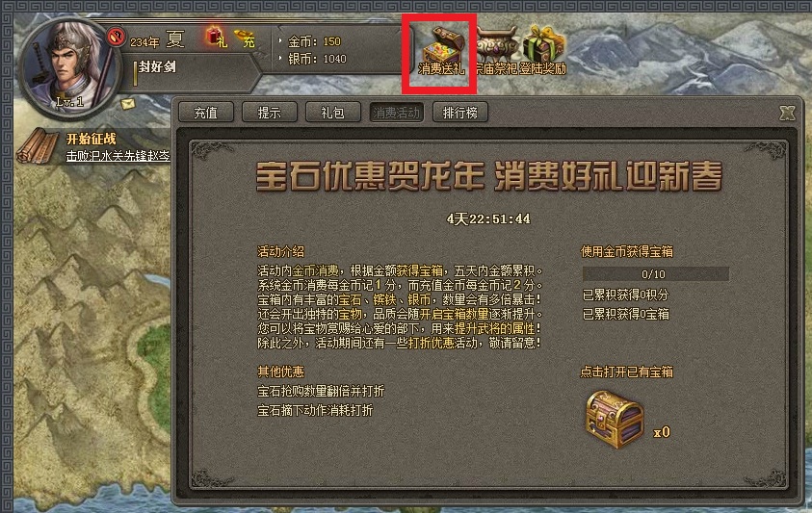Viewport: 812px width, 513px height.
Task: Click the red 礼 gift pack icon
Action: [217, 38]
